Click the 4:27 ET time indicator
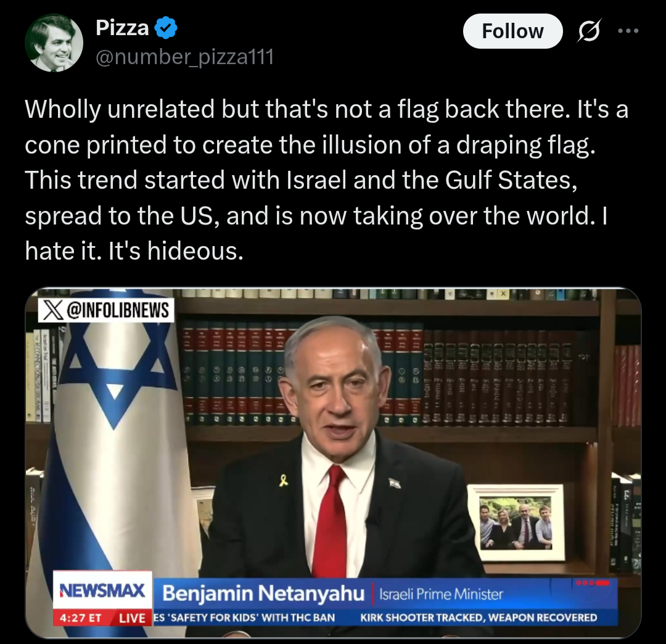Screen dimensions: 666x644 click(x=81, y=617)
